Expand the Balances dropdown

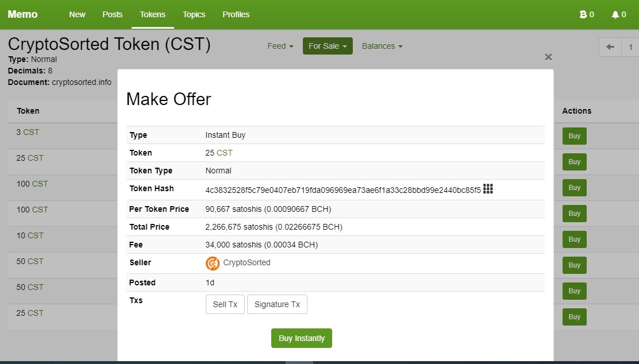(x=382, y=46)
